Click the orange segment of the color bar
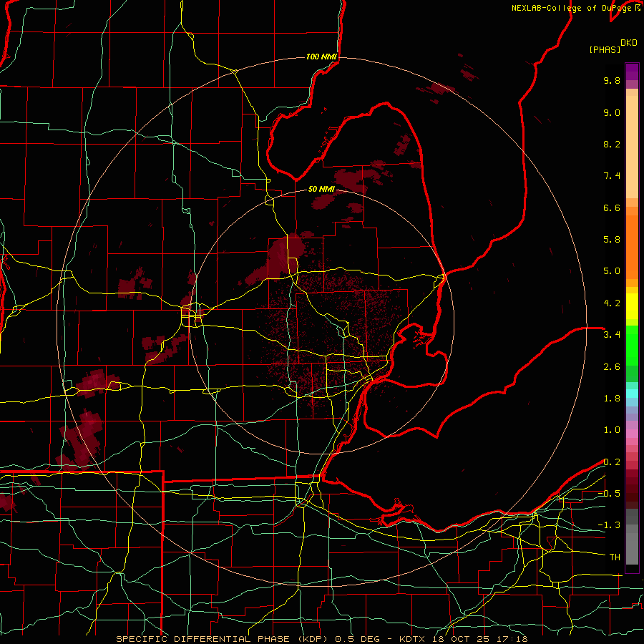 [x=632, y=247]
